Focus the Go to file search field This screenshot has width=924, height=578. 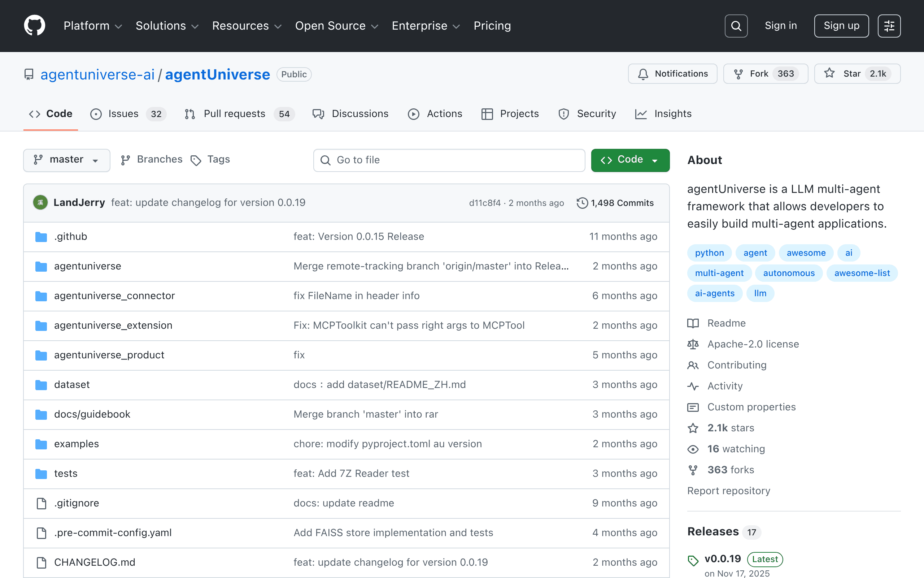(x=449, y=160)
